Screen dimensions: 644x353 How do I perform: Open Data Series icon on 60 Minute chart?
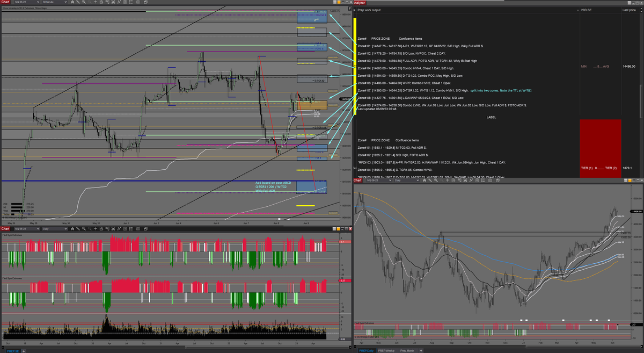click(113, 2)
